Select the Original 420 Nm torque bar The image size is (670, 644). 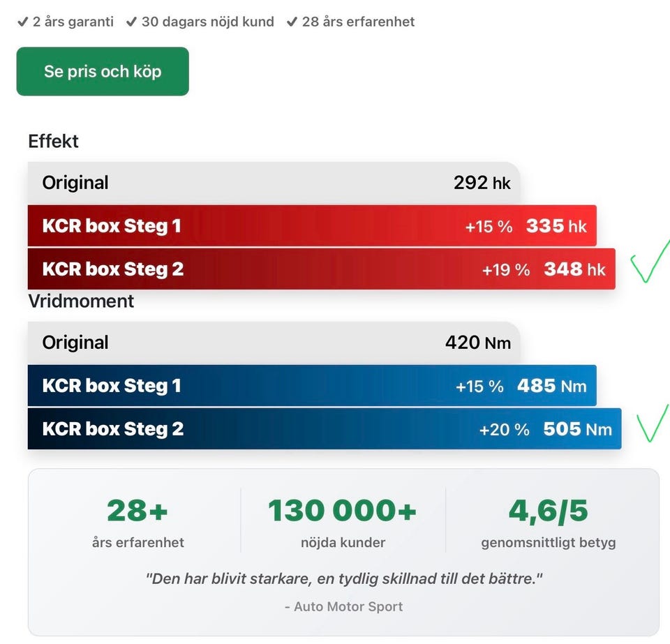point(274,343)
